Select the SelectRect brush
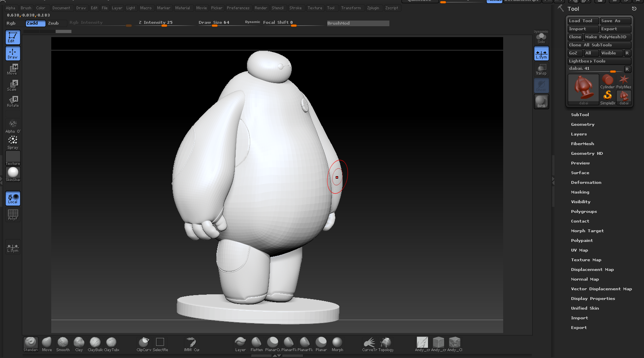The image size is (644, 358). [160, 344]
